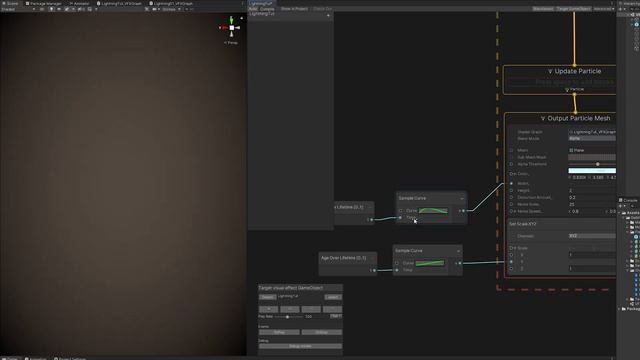
Task: Click the debug modes button in Target panel
Action: [x=300, y=346]
